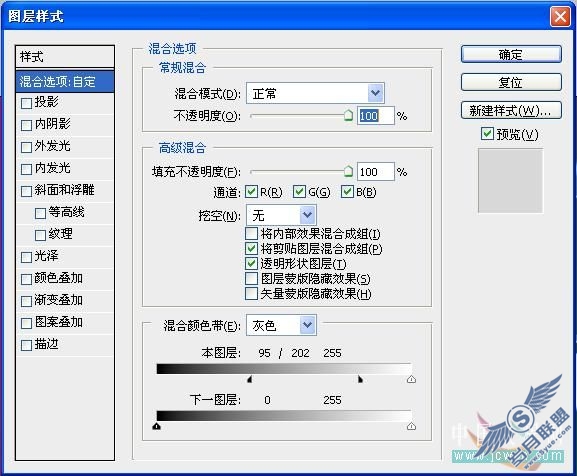The image size is (577, 476).
Task: Tick the 图案叠加 pattern overlay checkbox
Action: tap(26, 324)
